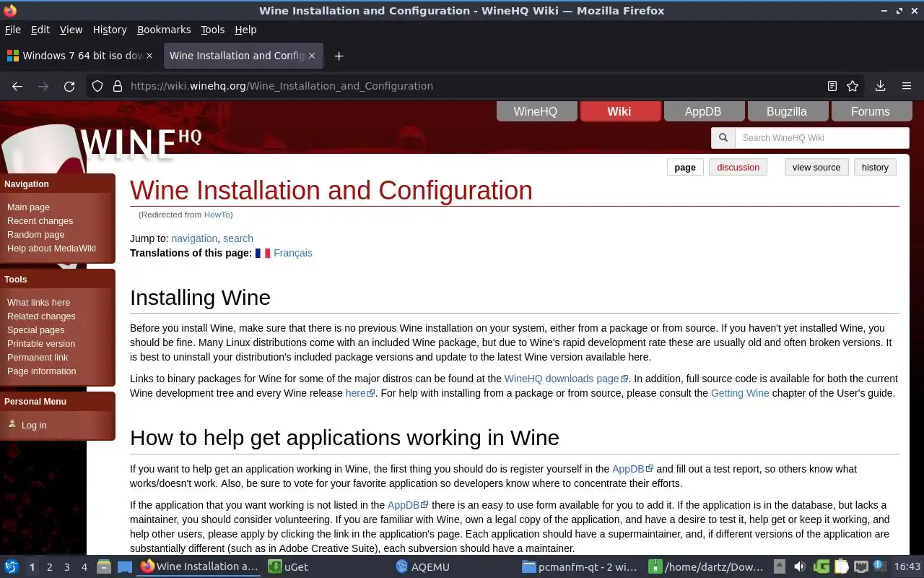
Task: Open the Help menu
Action: pos(245,30)
